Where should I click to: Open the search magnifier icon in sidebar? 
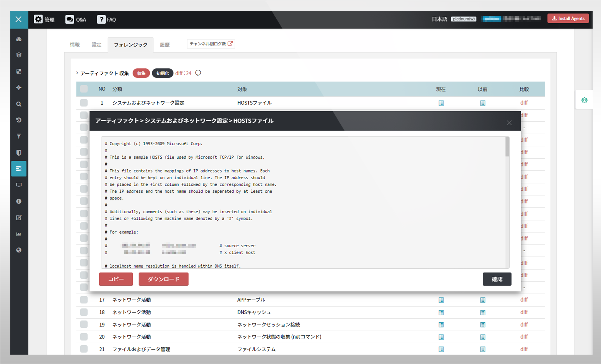19,104
